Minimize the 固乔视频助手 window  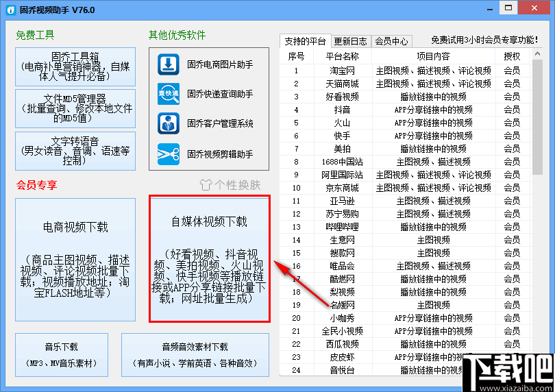(490, 9)
